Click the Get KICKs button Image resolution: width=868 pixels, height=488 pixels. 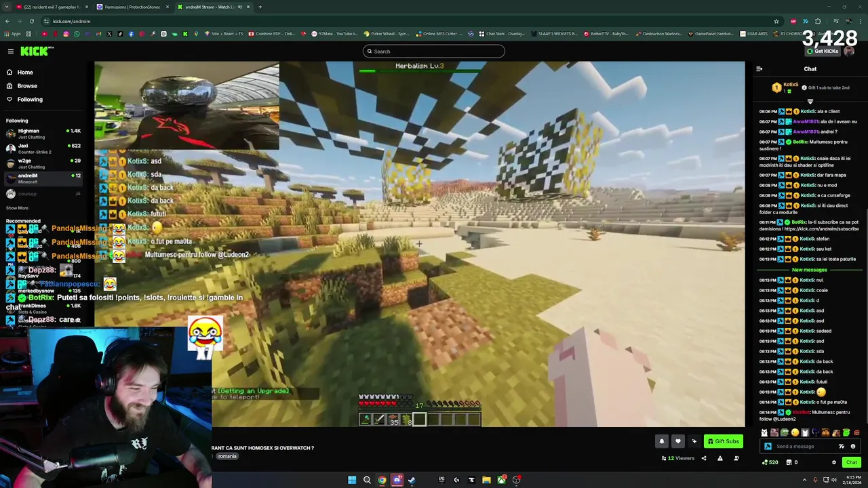pos(822,52)
